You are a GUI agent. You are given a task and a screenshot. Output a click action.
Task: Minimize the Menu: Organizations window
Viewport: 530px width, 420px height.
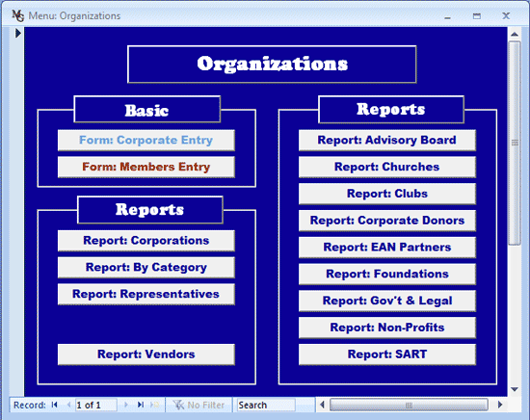tap(447, 16)
